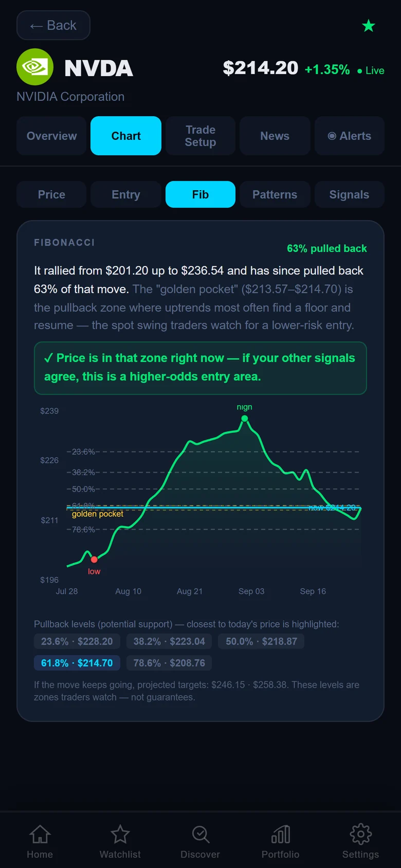Screen dimensions: 401x868
Task: Switch to the Trade Setup tab
Action: (x=200, y=136)
